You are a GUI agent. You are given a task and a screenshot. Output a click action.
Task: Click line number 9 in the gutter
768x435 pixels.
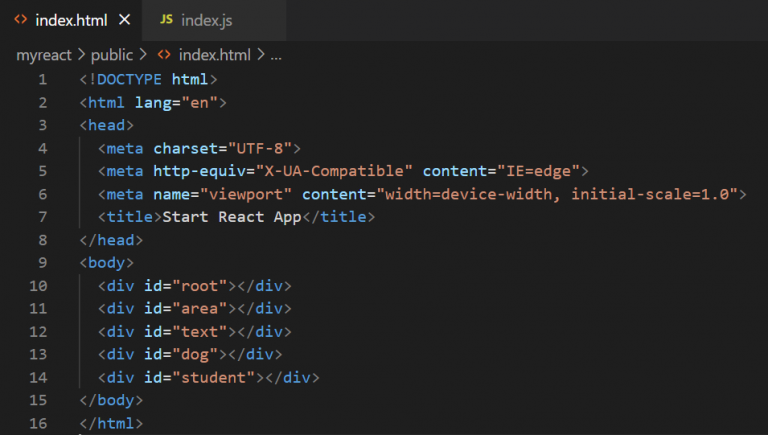(x=42, y=263)
